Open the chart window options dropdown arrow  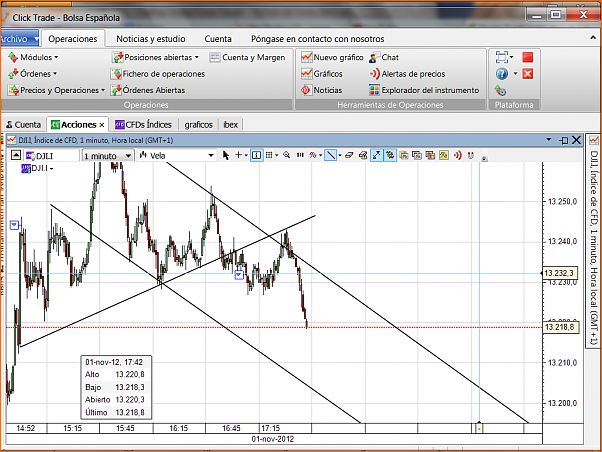coord(549,140)
